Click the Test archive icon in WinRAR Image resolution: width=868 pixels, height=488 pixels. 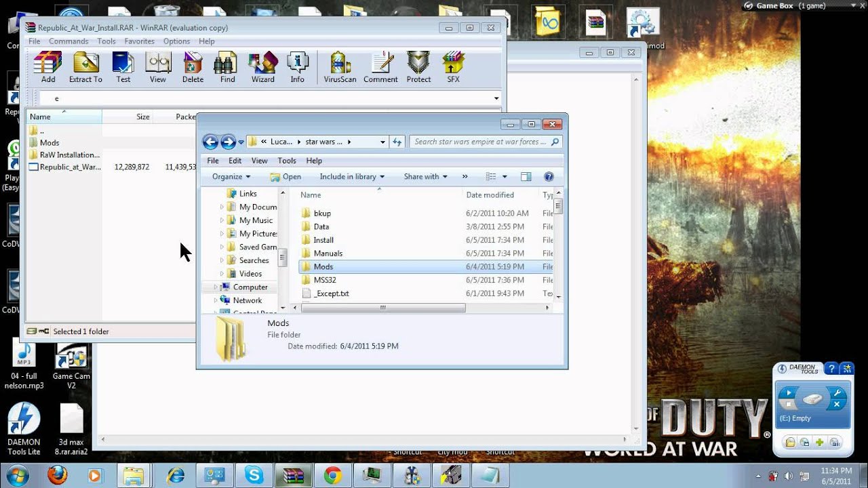tap(123, 68)
